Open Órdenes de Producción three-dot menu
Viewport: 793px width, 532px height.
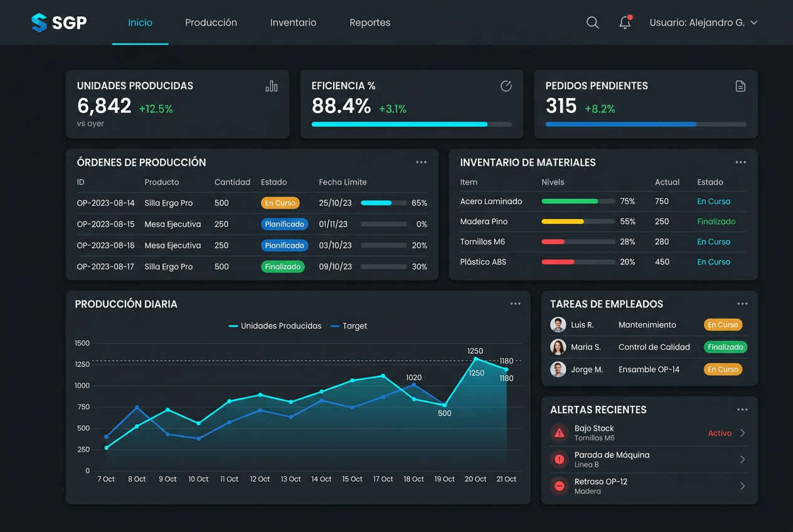click(421, 162)
